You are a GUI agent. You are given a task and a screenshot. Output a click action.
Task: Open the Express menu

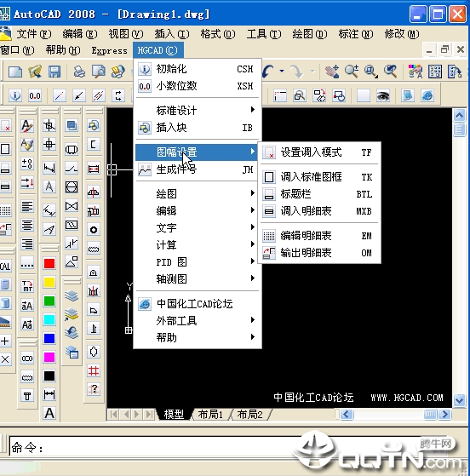(110, 50)
